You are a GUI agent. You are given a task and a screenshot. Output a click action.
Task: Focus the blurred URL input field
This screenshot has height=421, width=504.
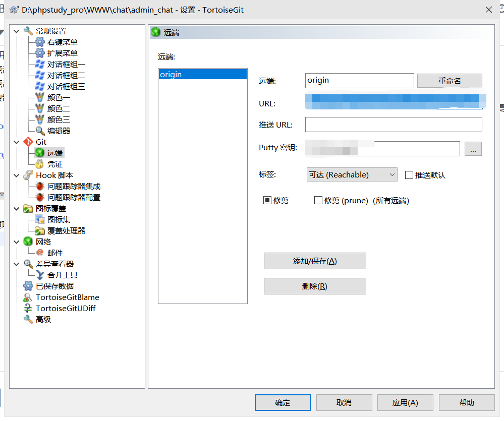pyautogui.click(x=394, y=102)
